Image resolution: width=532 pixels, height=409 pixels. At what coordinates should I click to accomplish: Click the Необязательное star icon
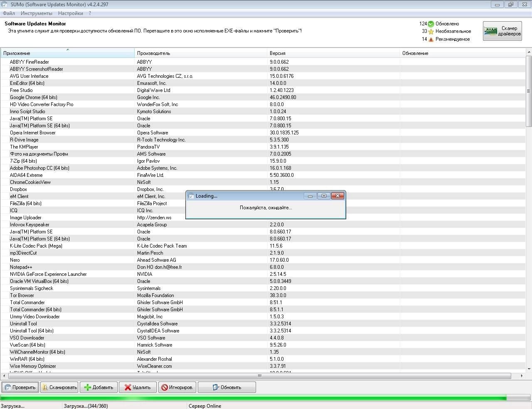coord(431,31)
